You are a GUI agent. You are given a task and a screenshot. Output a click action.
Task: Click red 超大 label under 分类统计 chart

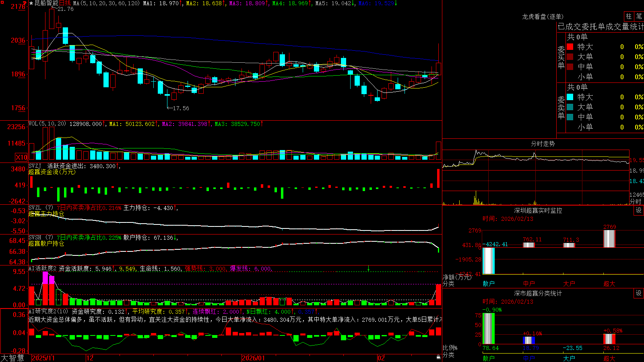click(x=609, y=358)
